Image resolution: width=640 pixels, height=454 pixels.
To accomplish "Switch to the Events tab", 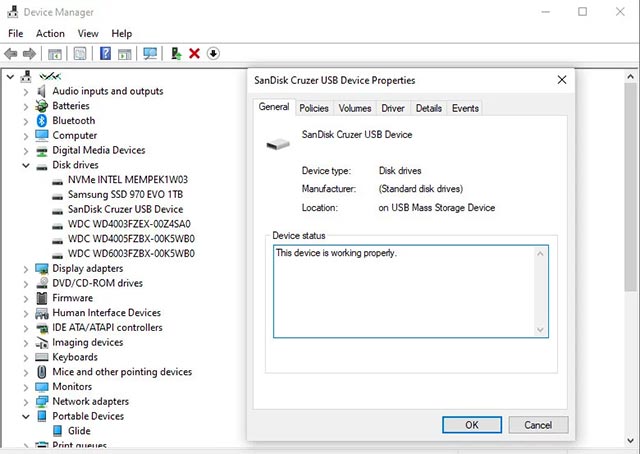I will 465,108.
